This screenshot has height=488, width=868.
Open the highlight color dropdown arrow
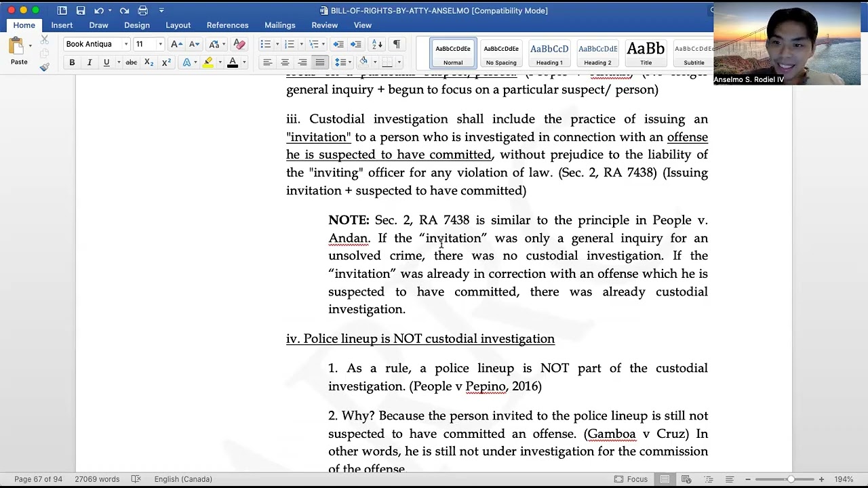pyautogui.click(x=220, y=62)
